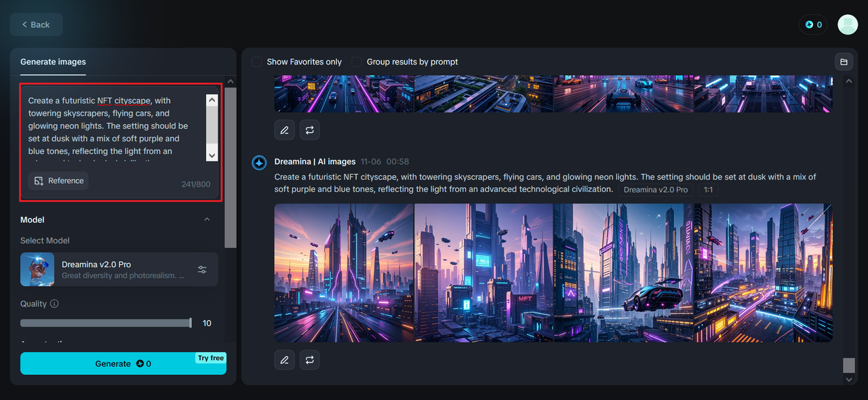868x400 pixels.
Task: Open the first image in the upper results row
Action: pos(344,94)
